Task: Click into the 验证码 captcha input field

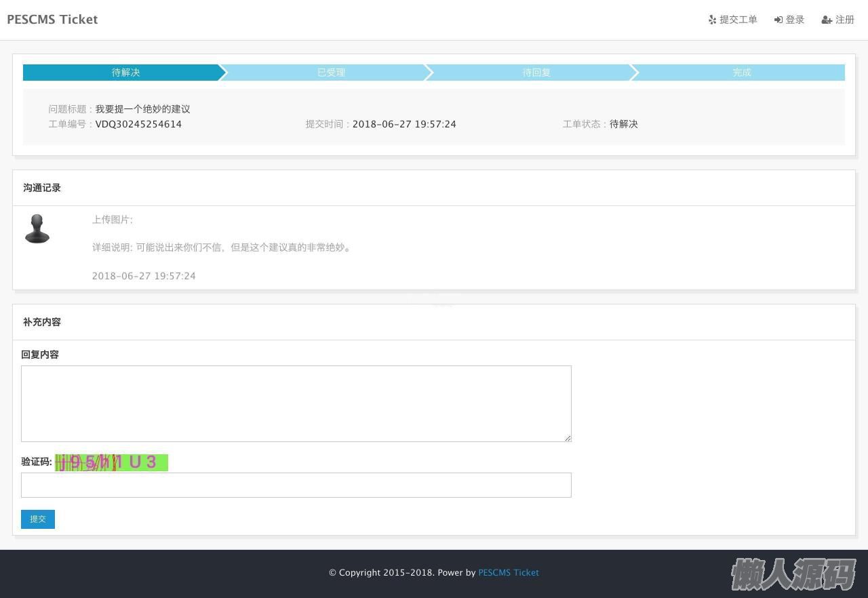Action: [296, 485]
